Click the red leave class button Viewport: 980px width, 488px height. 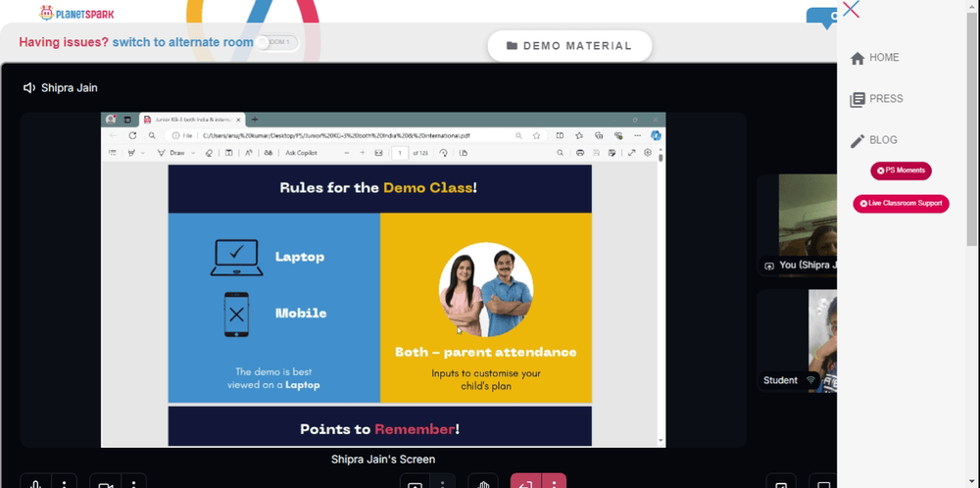point(525,482)
